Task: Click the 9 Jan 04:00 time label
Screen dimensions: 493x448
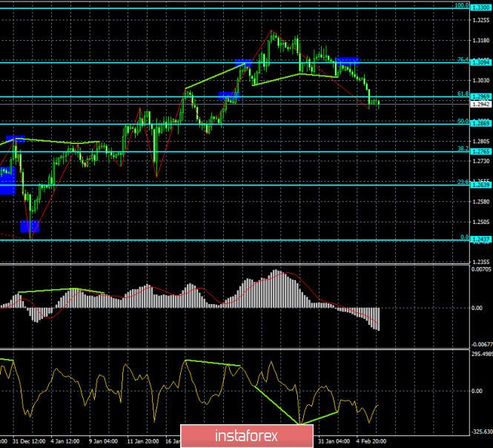Action: pos(104,441)
